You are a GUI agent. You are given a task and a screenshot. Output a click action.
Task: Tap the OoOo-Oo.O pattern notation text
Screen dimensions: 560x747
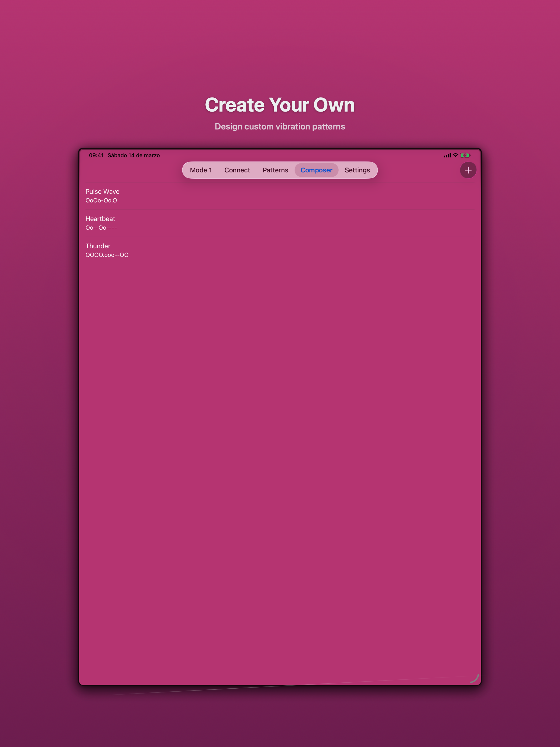pyautogui.click(x=101, y=200)
